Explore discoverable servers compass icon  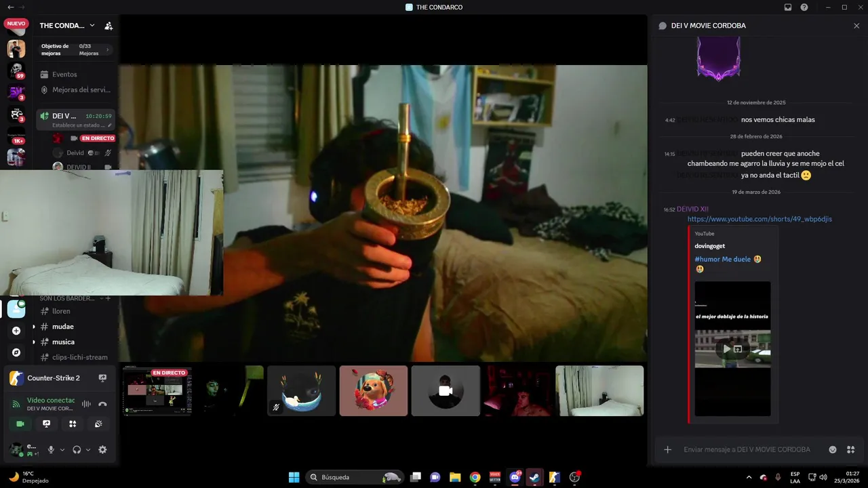coord(16,352)
